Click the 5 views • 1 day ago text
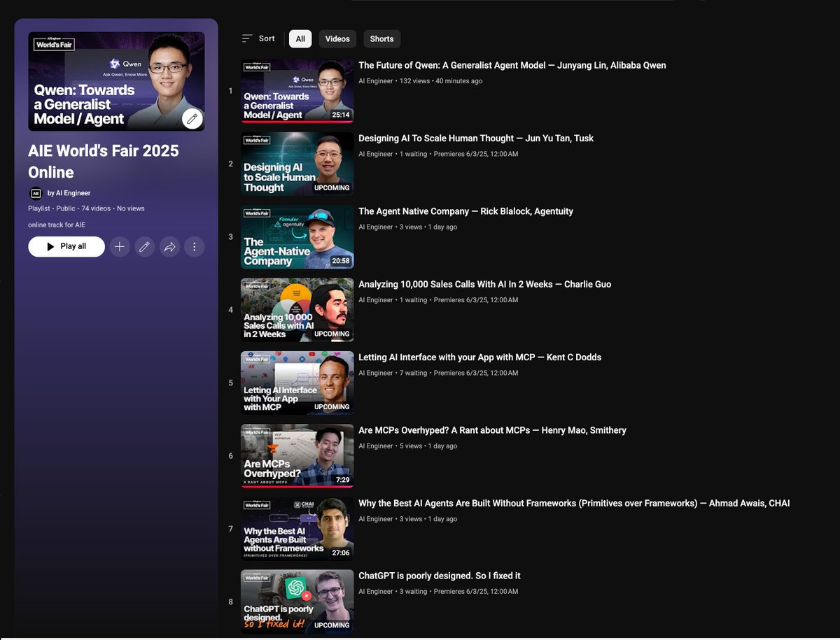840x640 pixels. click(428, 446)
